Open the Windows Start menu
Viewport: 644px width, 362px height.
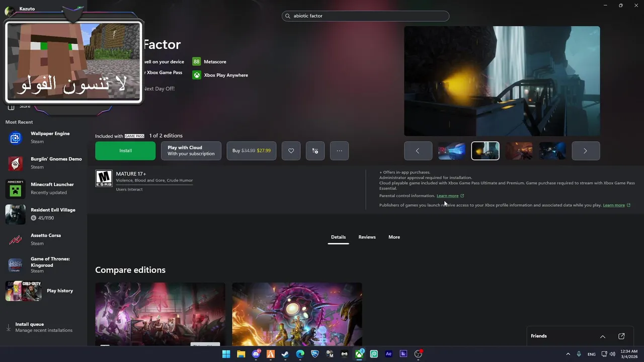226,354
